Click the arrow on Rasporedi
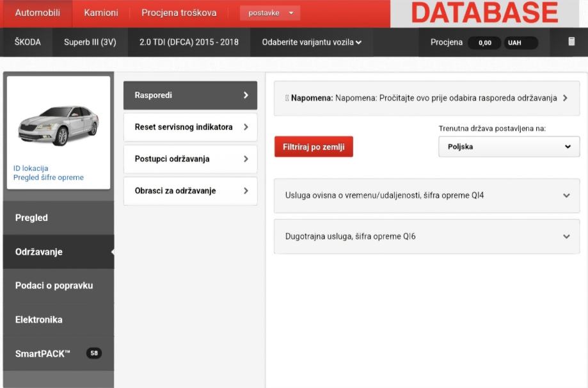This screenshot has width=588, height=388. (x=246, y=95)
